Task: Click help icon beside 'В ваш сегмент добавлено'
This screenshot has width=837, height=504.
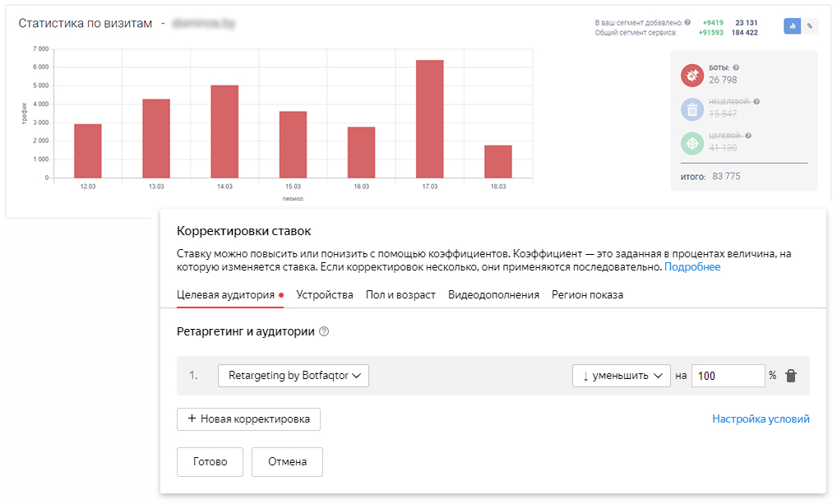Action: (687, 22)
